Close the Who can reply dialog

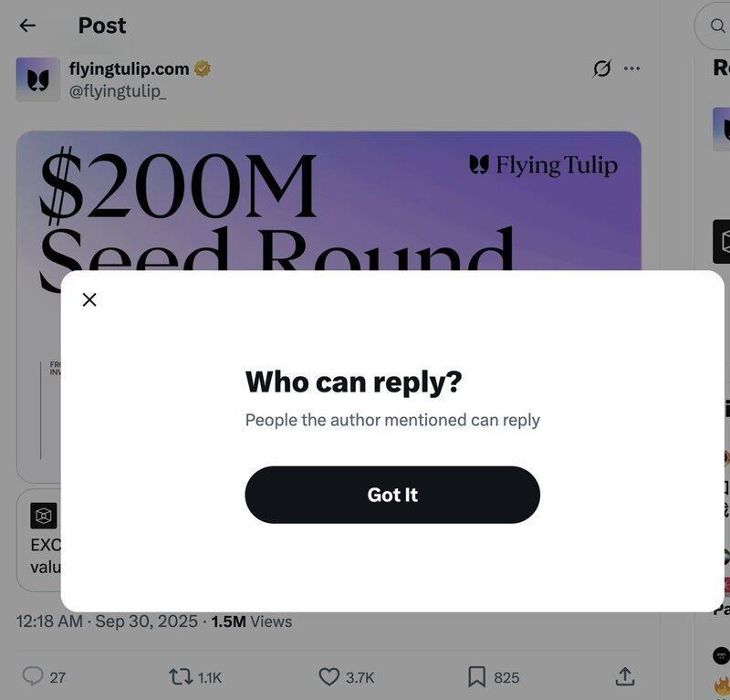point(89,299)
